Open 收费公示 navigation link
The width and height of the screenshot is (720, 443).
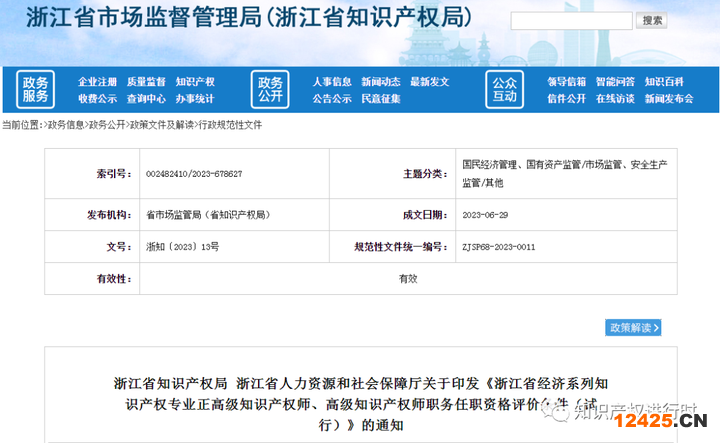[x=98, y=99]
